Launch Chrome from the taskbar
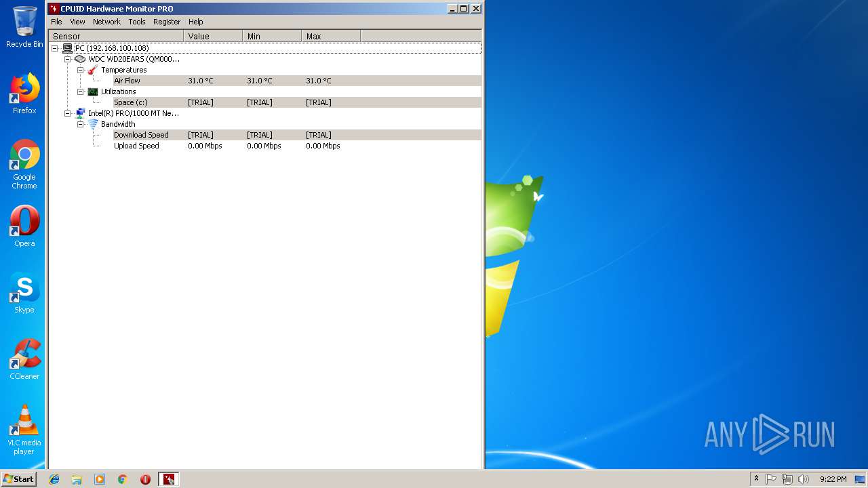Image resolution: width=868 pixels, height=488 pixels. point(123,479)
